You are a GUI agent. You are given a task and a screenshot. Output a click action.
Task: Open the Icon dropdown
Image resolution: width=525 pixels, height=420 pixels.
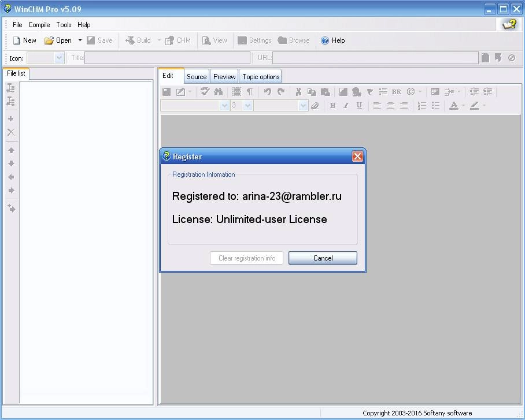point(59,58)
